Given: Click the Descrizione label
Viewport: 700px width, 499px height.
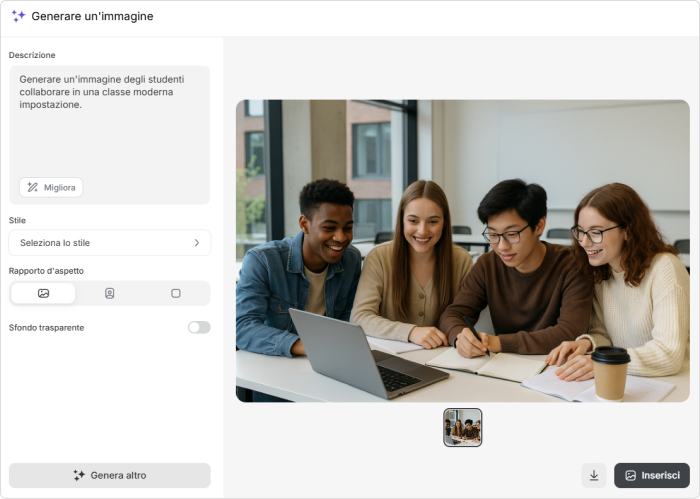Looking at the screenshot, I should pos(32,55).
